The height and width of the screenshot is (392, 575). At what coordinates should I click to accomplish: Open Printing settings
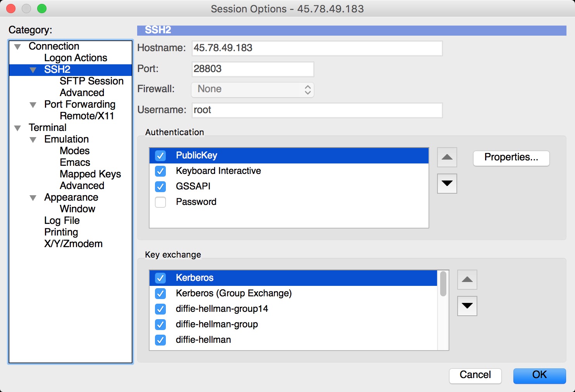point(61,232)
